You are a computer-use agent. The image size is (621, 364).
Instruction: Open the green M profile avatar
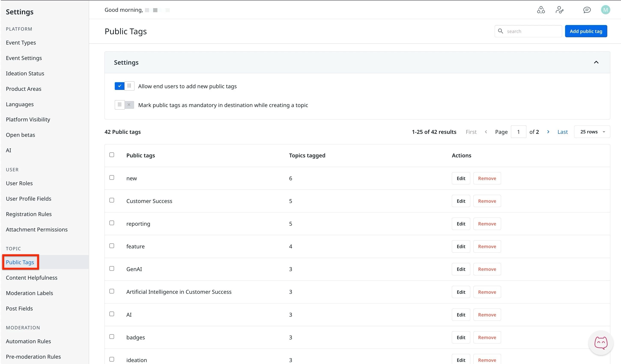coord(605,10)
